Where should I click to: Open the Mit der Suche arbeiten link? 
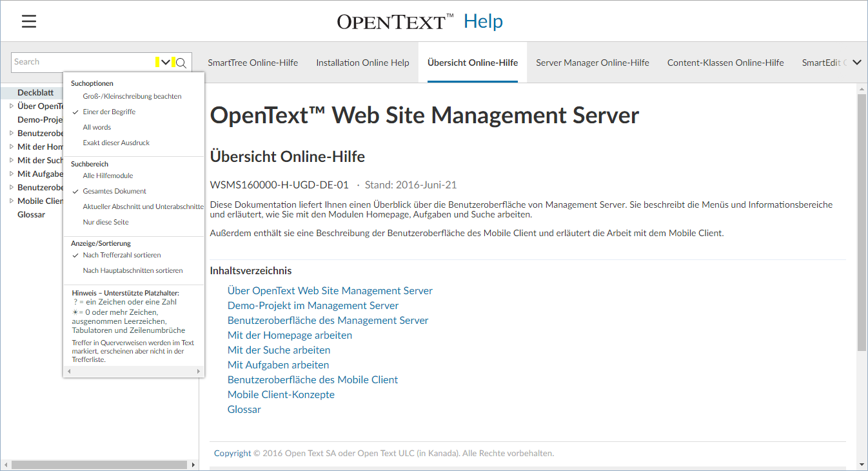(279, 350)
